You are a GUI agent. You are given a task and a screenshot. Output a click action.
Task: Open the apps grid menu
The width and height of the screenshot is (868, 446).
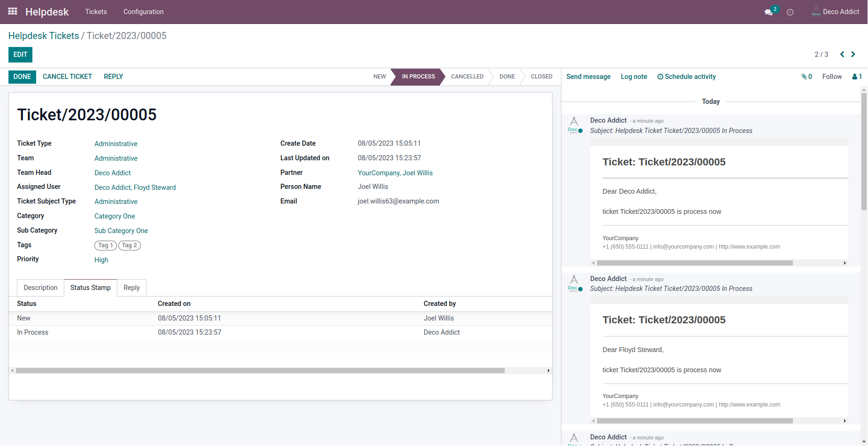click(13, 11)
